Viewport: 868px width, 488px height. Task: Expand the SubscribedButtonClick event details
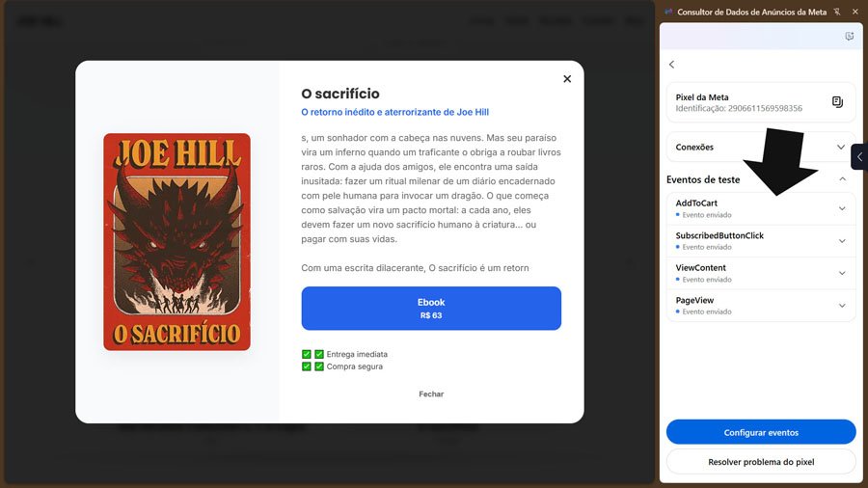pyautogui.click(x=841, y=241)
